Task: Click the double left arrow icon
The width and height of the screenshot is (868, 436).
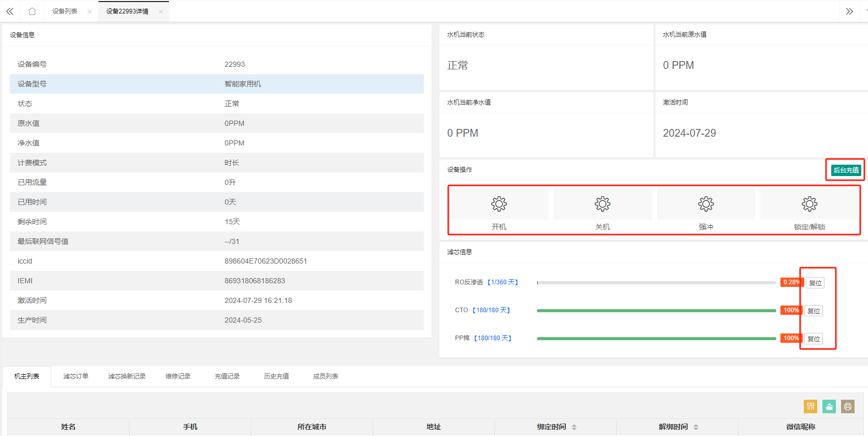Action: pos(10,11)
